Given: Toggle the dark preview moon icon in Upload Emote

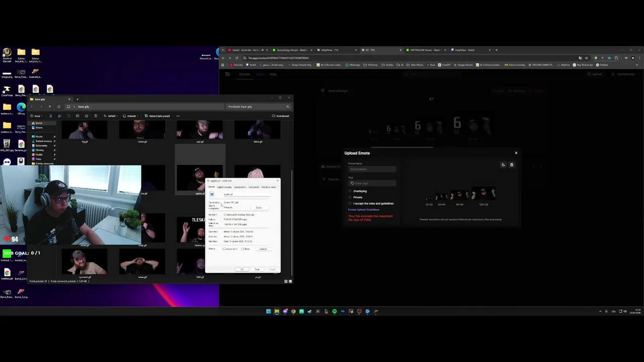Looking at the screenshot, I should 503,165.
